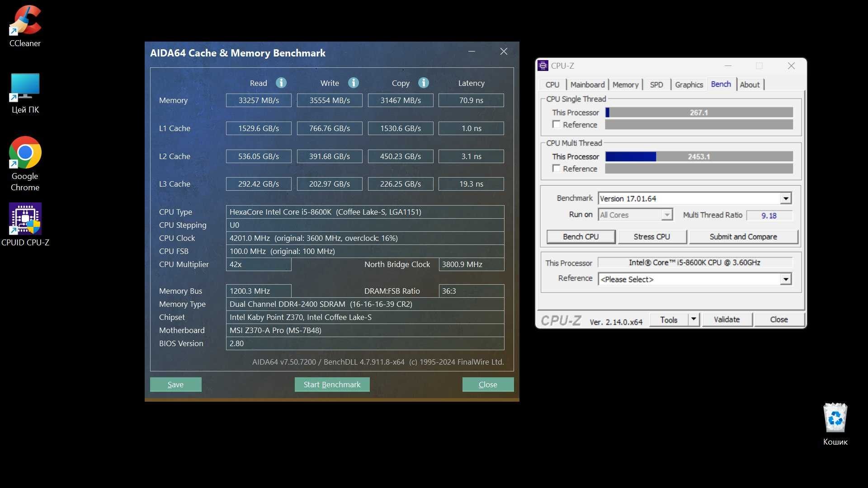Open the Цей ПК desktop icon
This screenshot has height=488, width=868.
click(x=25, y=93)
